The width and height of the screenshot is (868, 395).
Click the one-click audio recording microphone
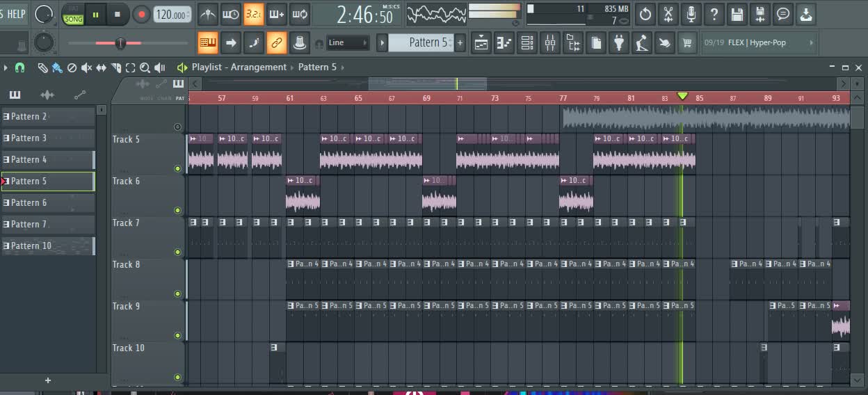pos(691,14)
